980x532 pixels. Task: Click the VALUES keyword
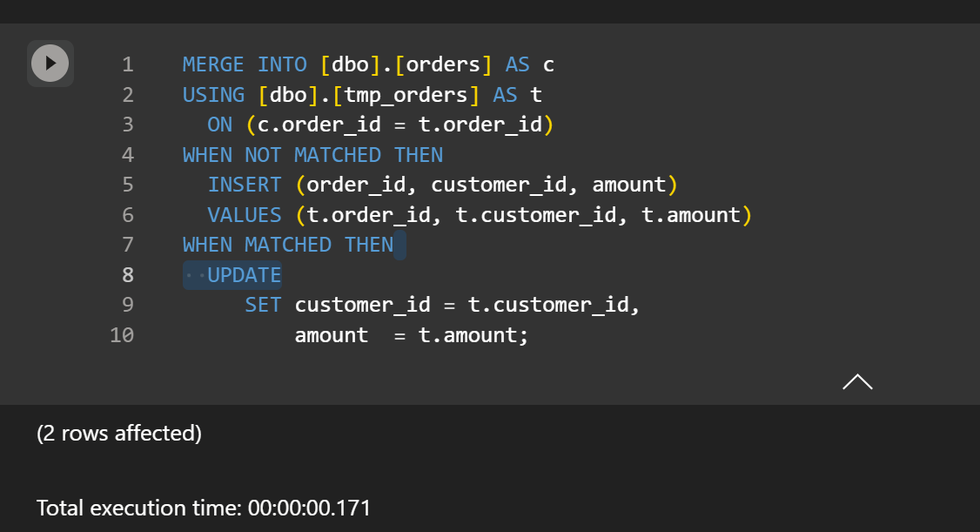coord(245,214)
